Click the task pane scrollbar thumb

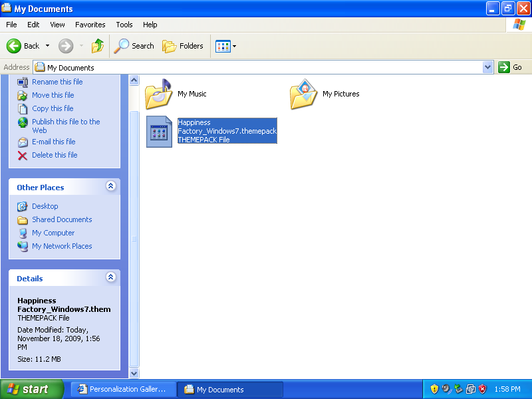pos(134,239)
